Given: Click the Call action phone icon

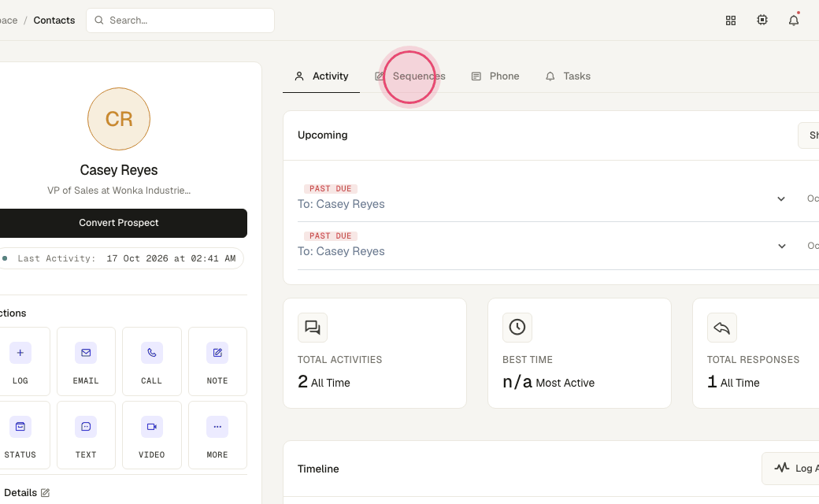Looking at the screenshot, I should point(151,353).
